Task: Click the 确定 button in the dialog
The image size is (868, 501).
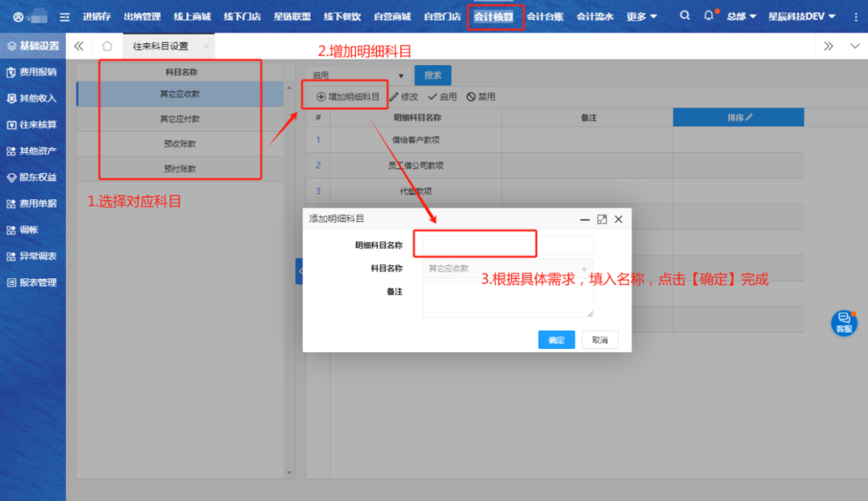Action: 556,340
